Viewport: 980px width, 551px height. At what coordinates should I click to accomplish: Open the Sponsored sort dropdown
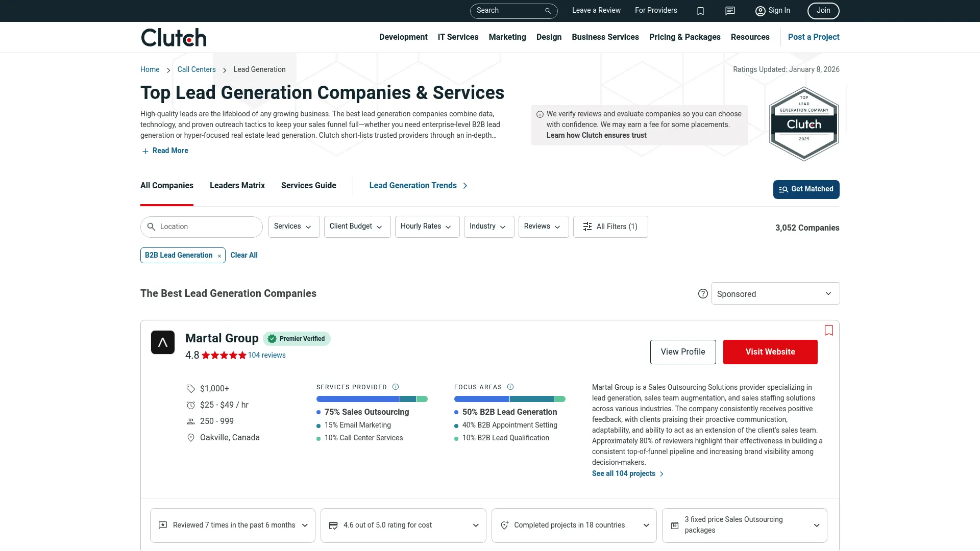click(x=775, y=293)
